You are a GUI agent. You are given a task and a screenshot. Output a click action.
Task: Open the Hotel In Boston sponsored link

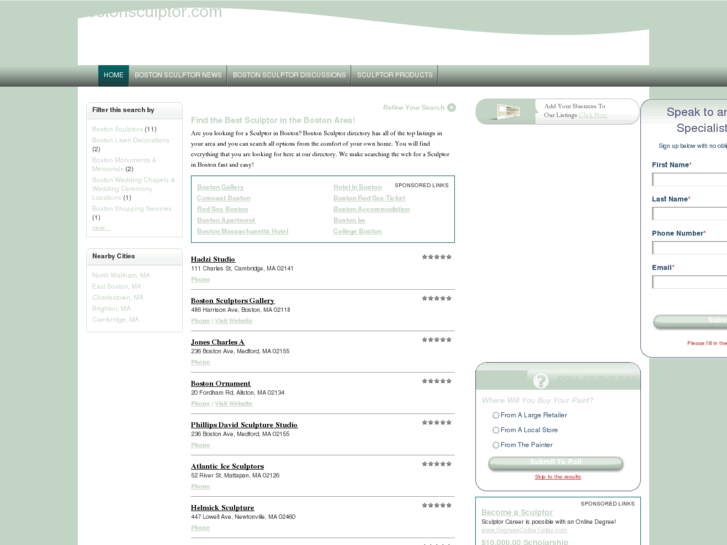point(357,187)
